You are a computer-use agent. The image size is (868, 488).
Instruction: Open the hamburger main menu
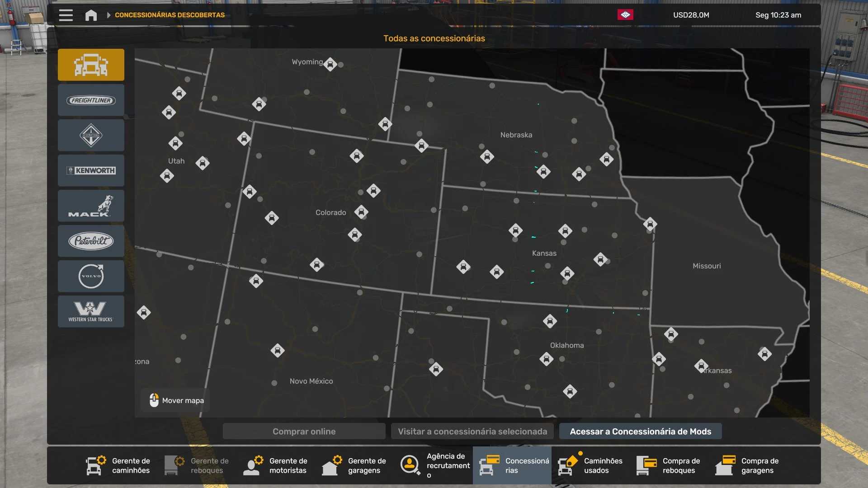[x=66, y=15]
